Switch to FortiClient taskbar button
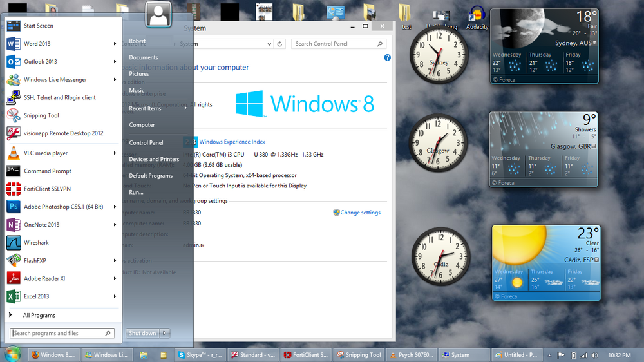644x362 pixels. [x=306, y=355]
